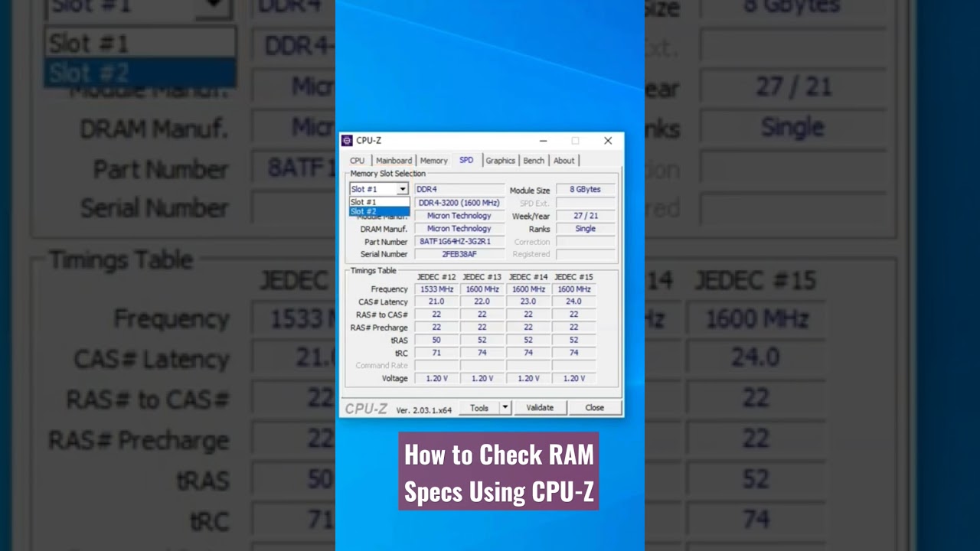Click CAS# Latency value 24.0 in CPU-Z window

(573, 302)
